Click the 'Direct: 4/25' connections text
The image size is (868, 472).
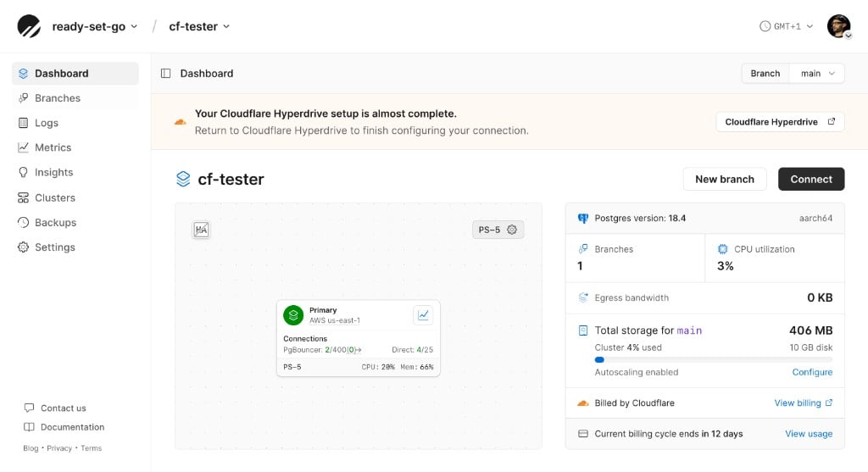point(413,350)
